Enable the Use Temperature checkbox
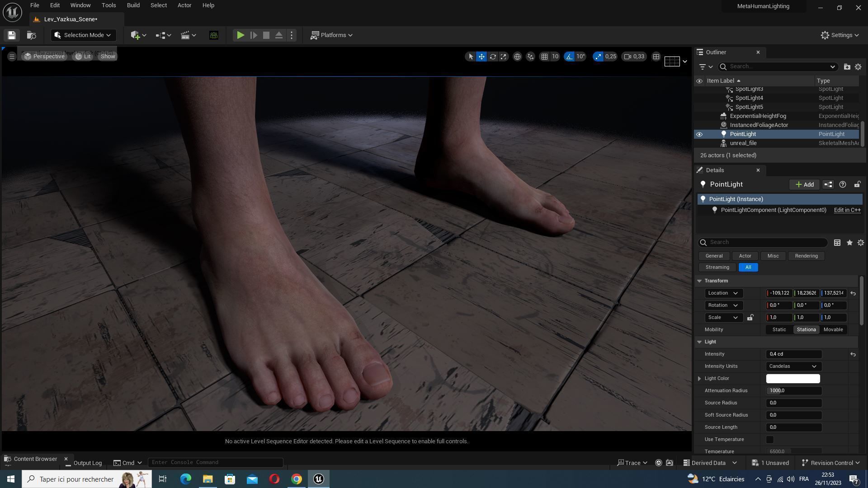 click(x=770, y=440)
